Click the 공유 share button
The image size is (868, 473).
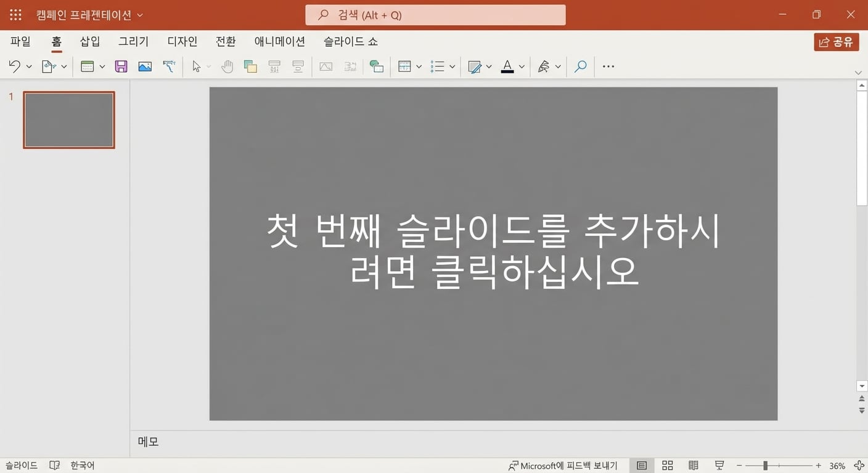(x=836, y=42)
